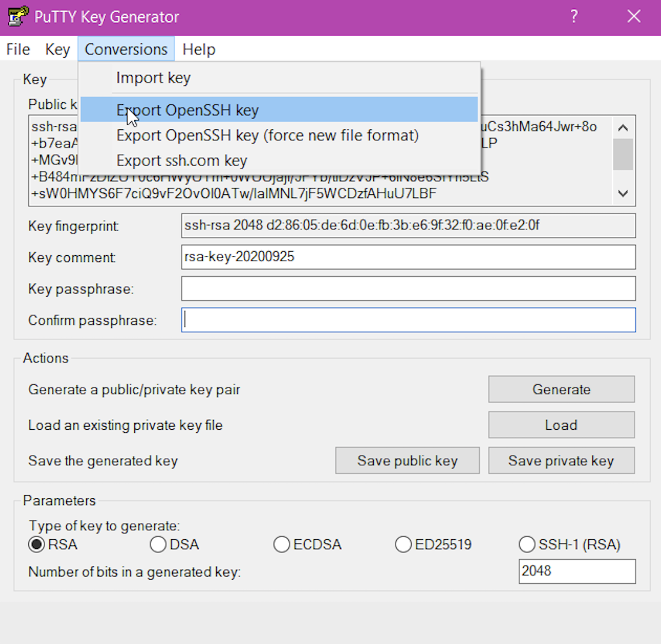This screenshot has width=661, height=644.
Task: Click Save private key button
Action: point(561,461)
